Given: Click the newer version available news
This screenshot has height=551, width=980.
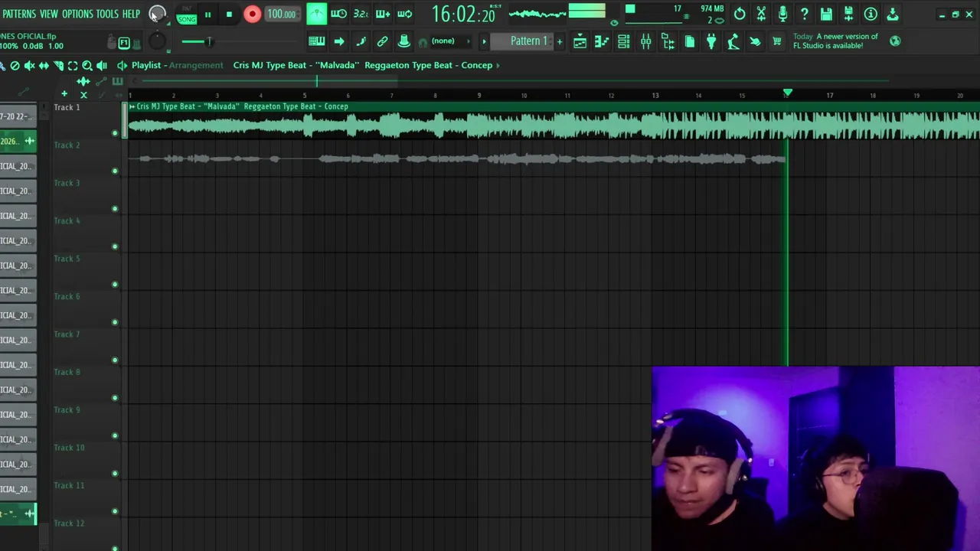Looking at the screenshot, I should pos(835,41).
